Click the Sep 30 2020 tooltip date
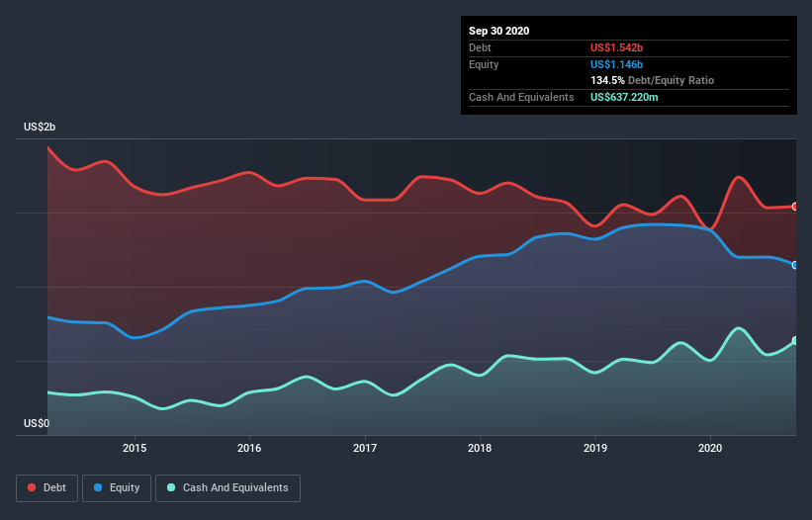 499,31
